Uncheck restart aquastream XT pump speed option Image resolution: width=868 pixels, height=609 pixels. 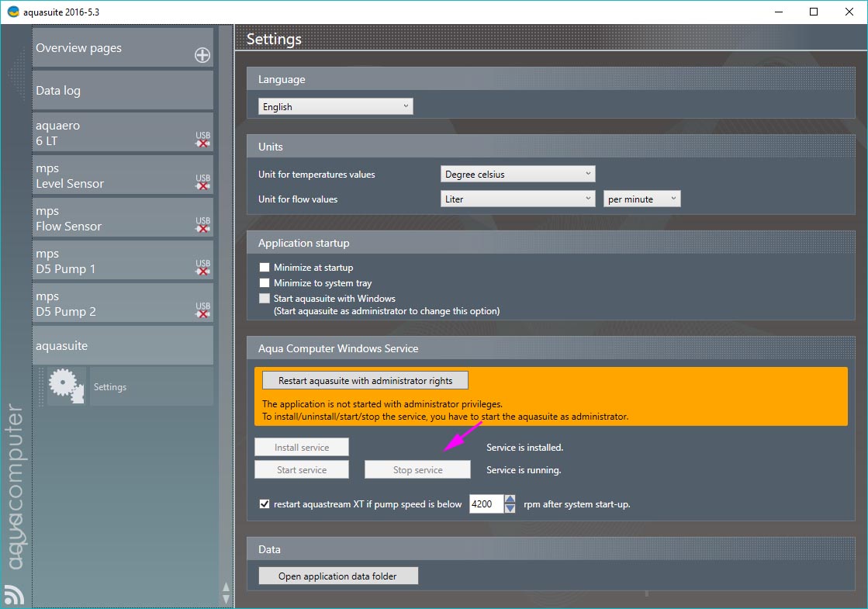pos(265,504)
